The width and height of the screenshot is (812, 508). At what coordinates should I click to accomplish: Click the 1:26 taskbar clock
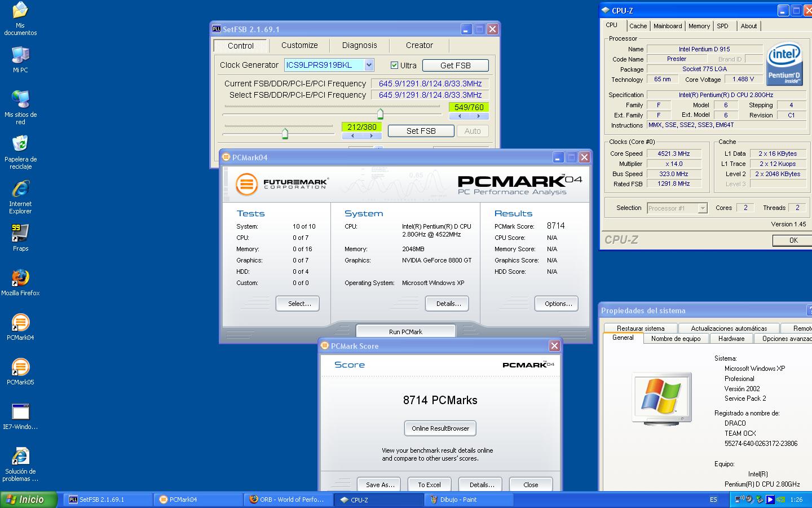[x=796, y=500]
